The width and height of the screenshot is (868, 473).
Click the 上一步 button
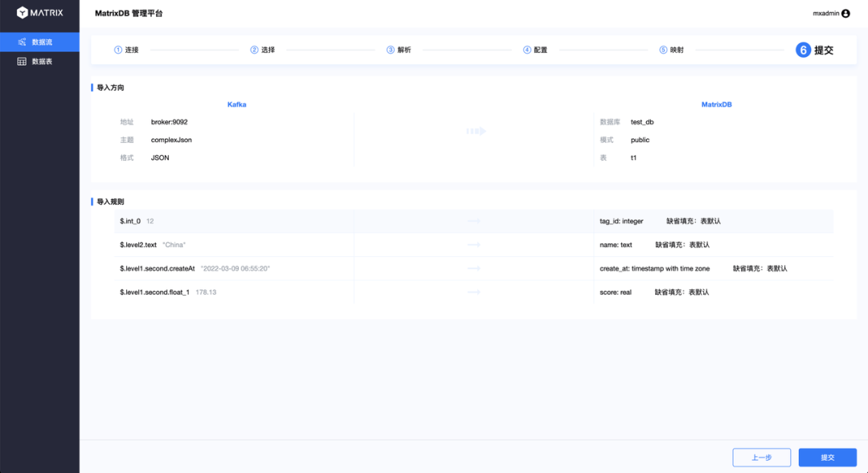[x=761, y=458]
